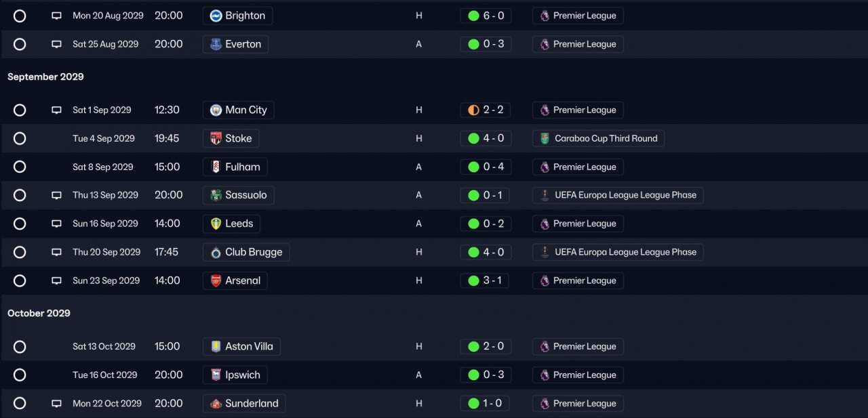Click the Europa League icon for Club Brugge
Viewport: 868px width, 418px height.
(545, 252)
